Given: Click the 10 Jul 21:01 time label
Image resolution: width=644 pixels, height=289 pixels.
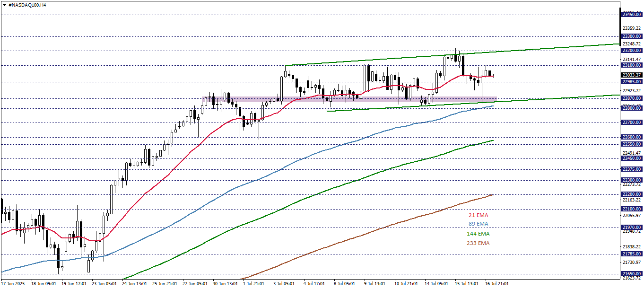Looking at the screenshot, I should point(406,284).
